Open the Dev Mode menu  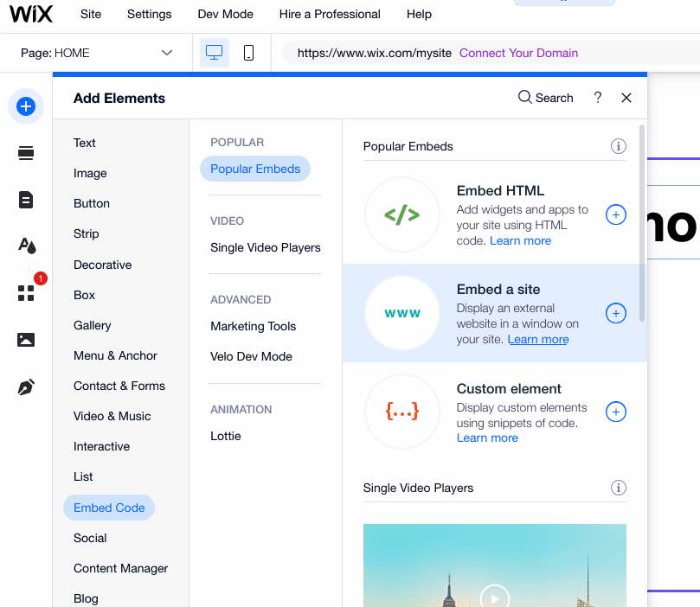(226, 15)
